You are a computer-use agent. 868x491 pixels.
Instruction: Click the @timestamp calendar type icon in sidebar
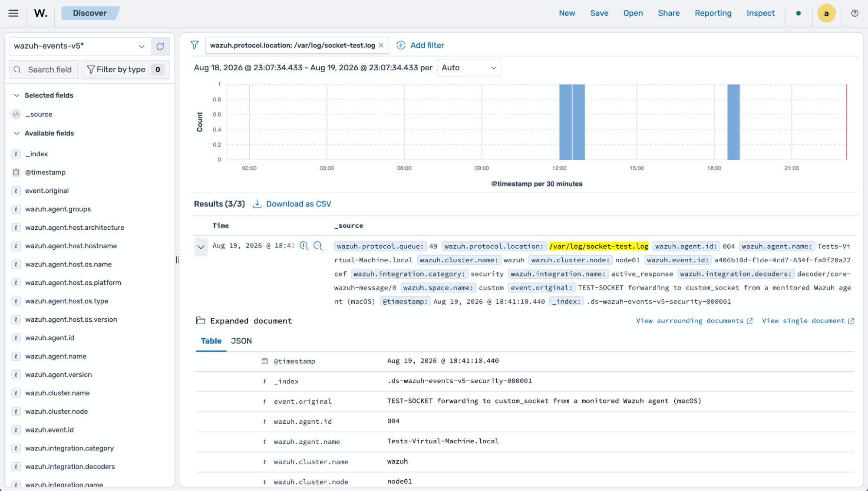(16, 172)
